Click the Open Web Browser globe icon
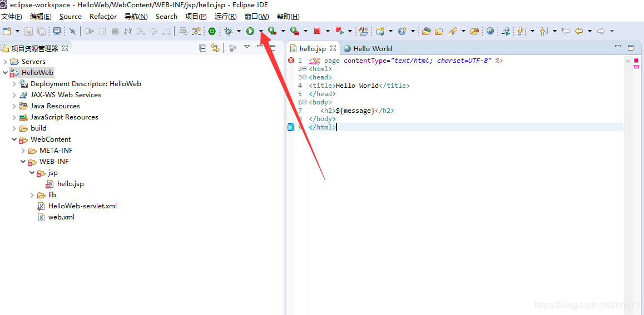 click(x=490, y=31)
